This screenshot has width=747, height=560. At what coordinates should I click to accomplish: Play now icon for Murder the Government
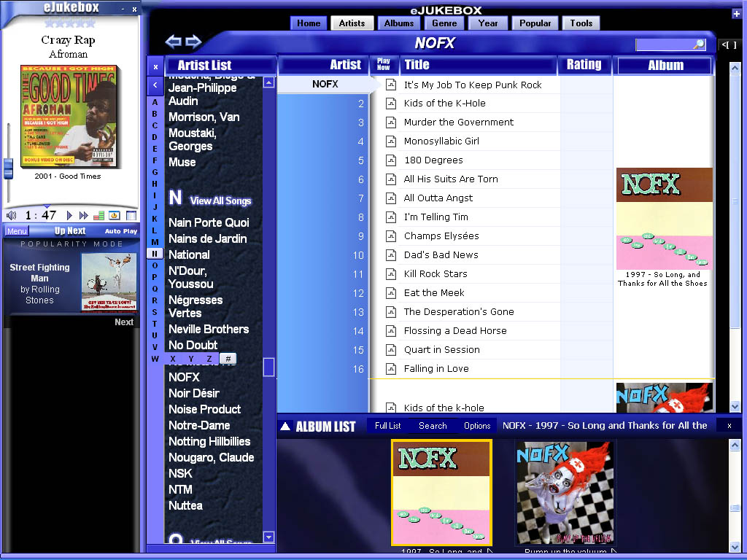[x=391, y=122]
